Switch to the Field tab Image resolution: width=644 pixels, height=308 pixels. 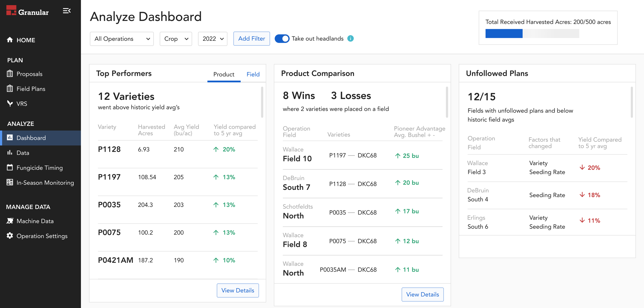point(253,75)
